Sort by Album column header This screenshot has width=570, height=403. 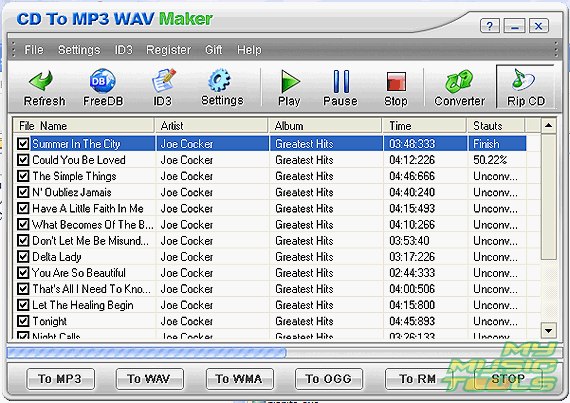(325, 126)
